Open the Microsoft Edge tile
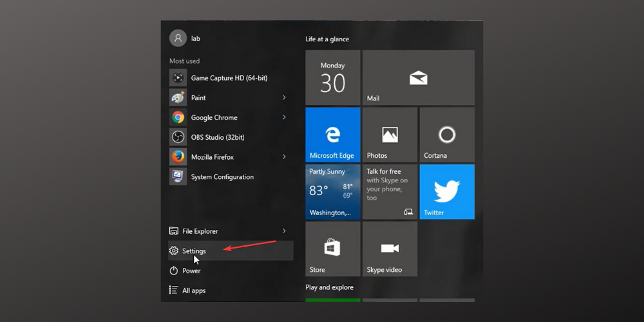This screenshot has width=644, height=322. pos(333,135)
